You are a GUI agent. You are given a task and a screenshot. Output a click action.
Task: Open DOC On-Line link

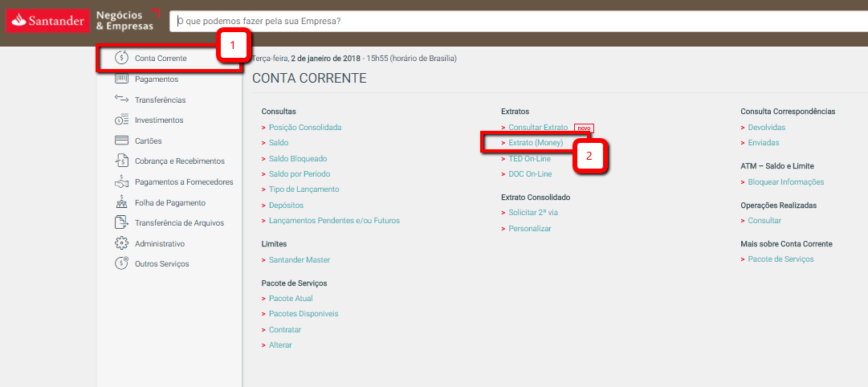click(x=530, y=174)
